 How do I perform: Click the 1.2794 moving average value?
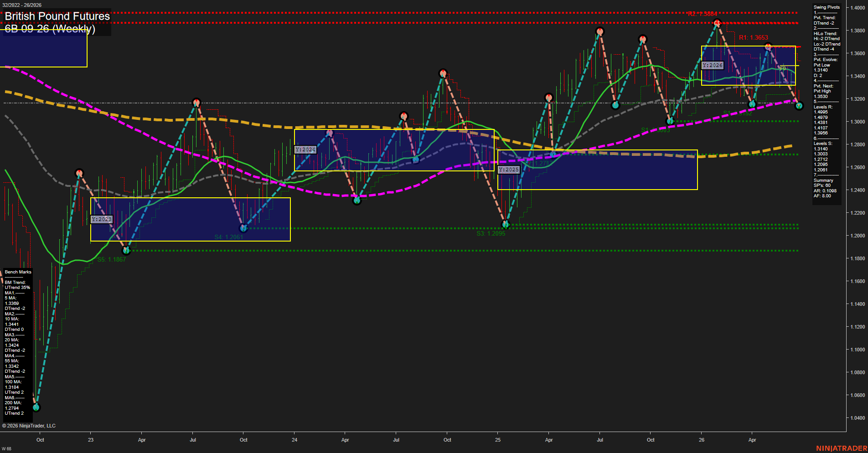12,408
